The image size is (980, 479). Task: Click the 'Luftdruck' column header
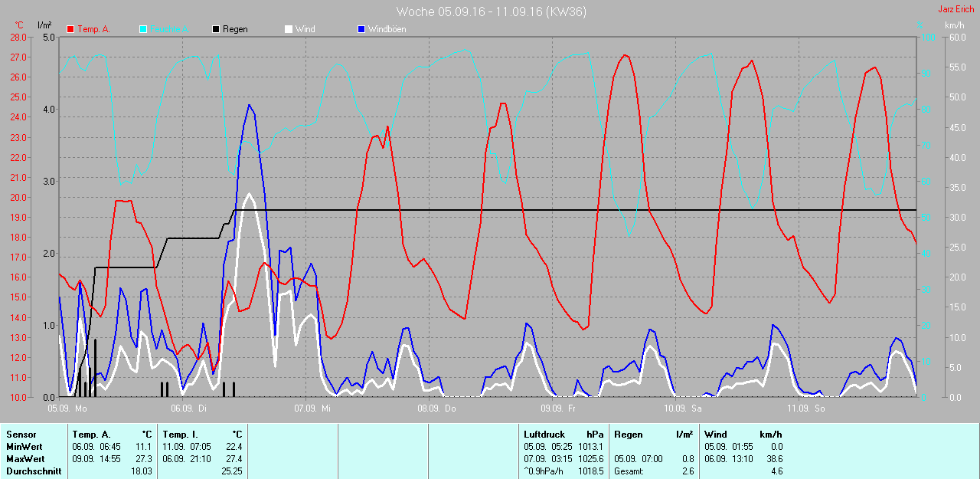(544, 434)
